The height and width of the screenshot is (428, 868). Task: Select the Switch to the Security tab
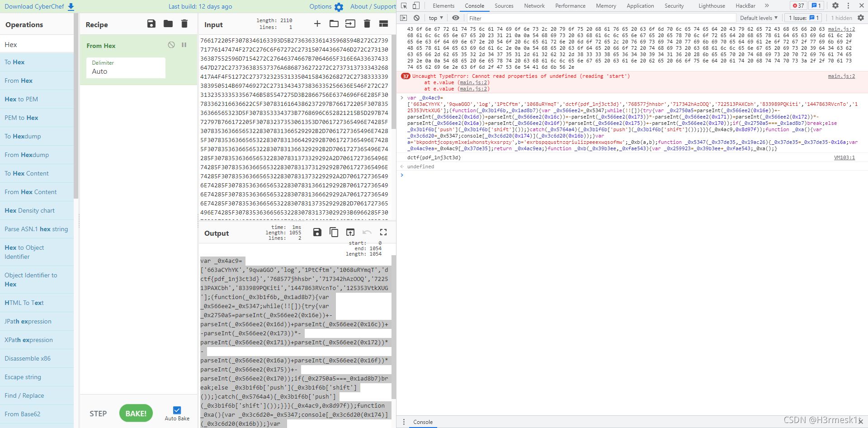(x=674, y=6)
